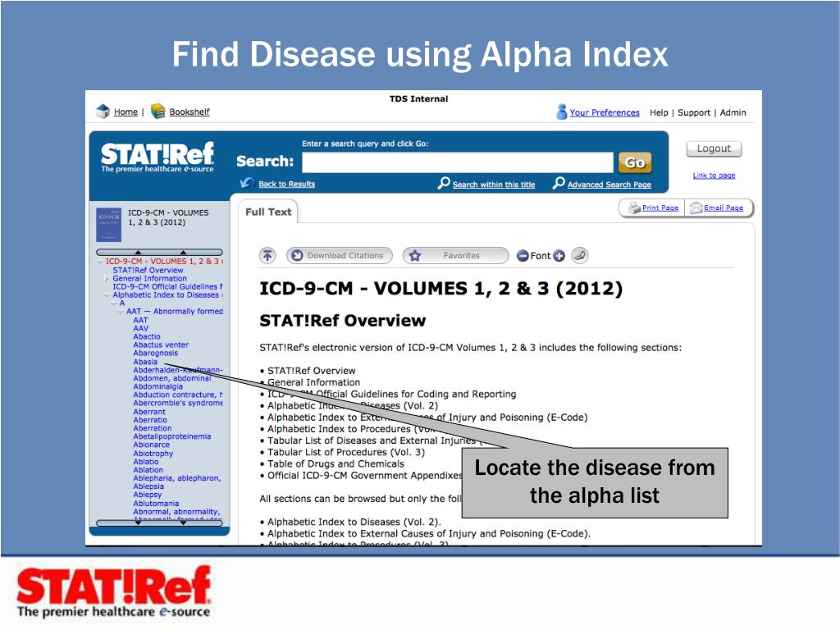Click the magnifier icon for Advanced Search Page
Viewport: 840px width, 630px height.
tap(558, 183)
